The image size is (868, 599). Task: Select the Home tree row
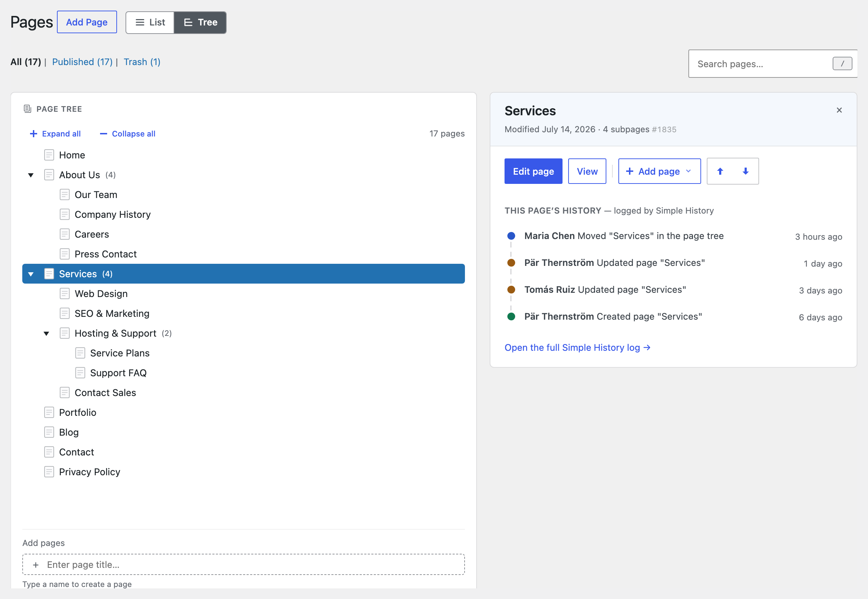(244, 155)
